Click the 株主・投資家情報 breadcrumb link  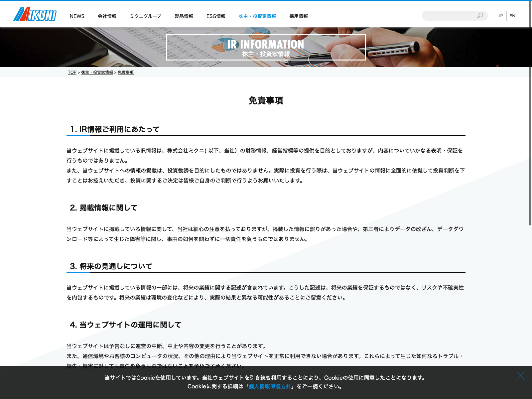coord(97,72)
